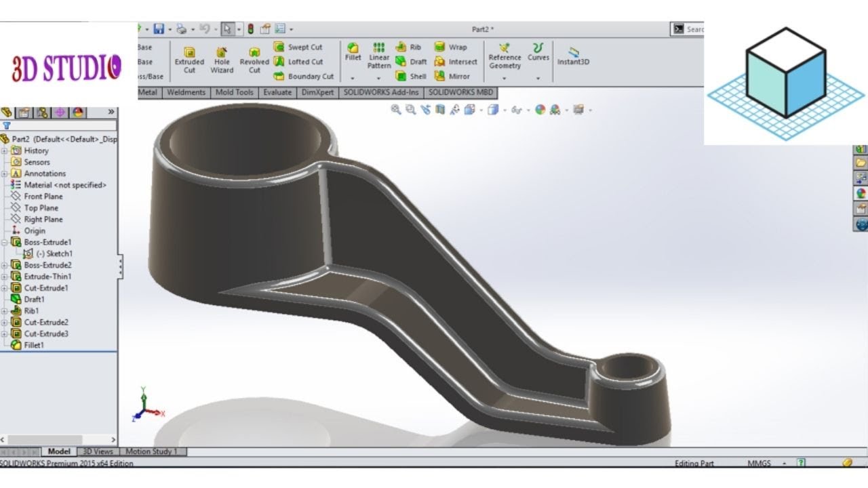Open the SOLIDWORKS Add-Ins tab
The width and height of the screenshot is (868, 488).
click(381, 92)
